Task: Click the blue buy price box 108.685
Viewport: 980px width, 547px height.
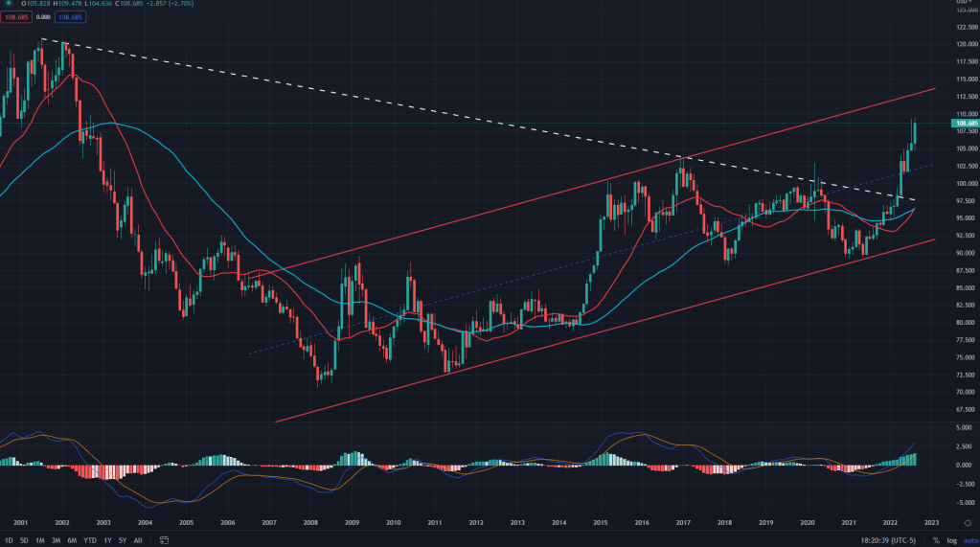Action: (68, 17)
